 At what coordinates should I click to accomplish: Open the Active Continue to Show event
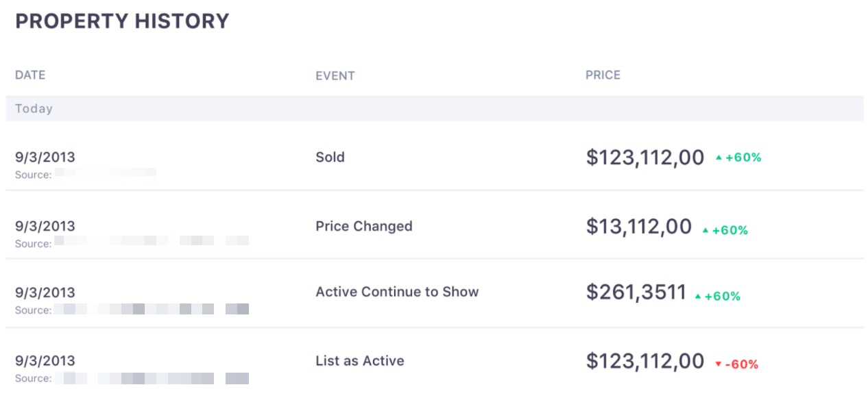(397, 292)
